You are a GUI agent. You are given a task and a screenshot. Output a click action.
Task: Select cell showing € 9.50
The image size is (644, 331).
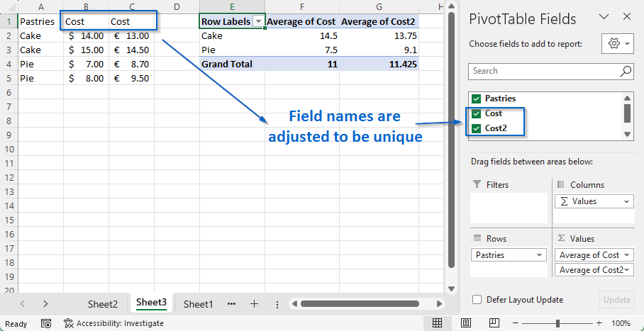coord(131,78)
